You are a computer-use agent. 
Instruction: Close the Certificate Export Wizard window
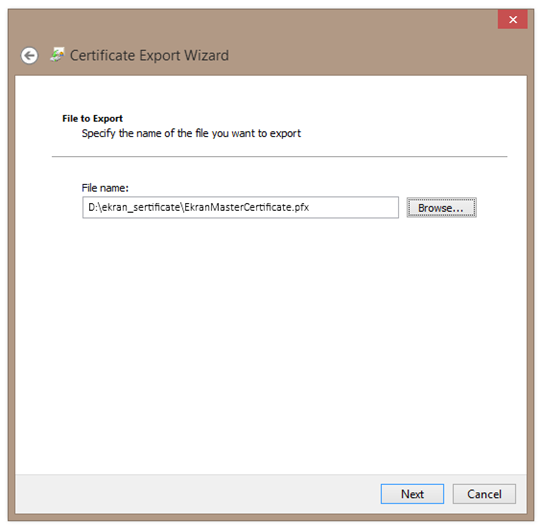tap(512, 19)
